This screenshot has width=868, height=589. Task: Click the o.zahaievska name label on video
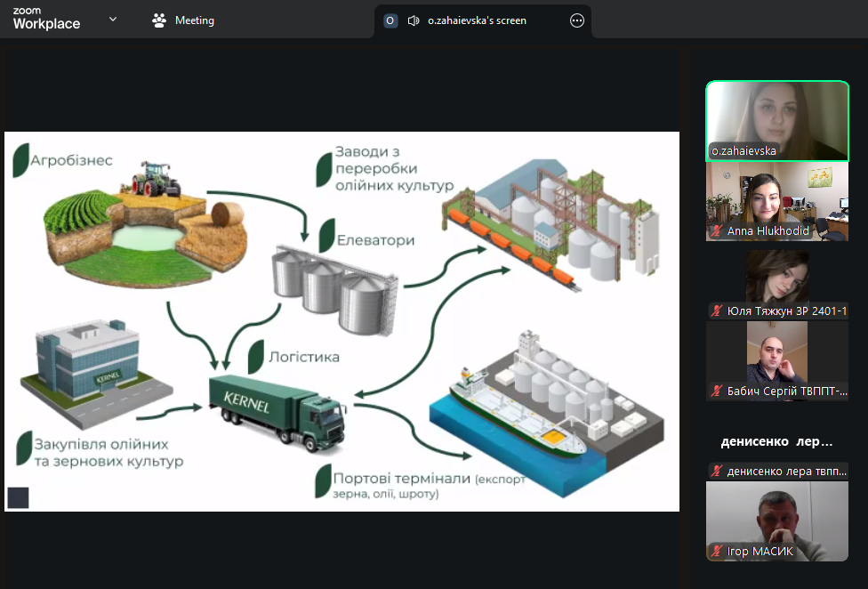(x=743, y=151)
